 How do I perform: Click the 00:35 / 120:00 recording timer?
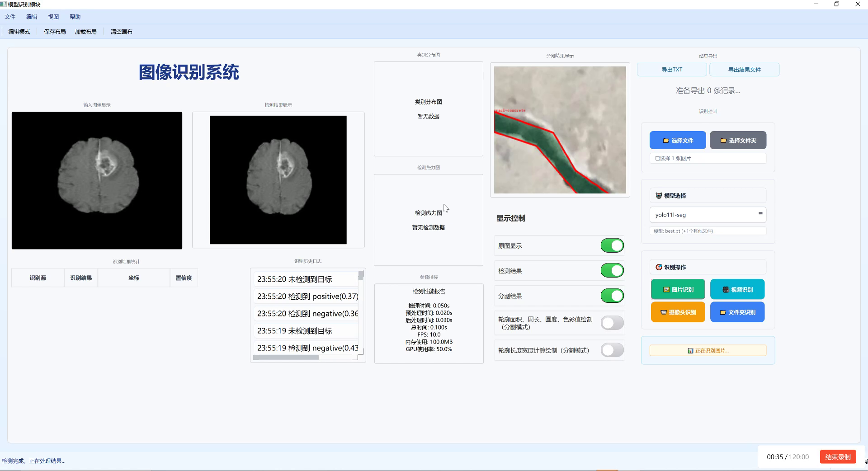(788, 457)
